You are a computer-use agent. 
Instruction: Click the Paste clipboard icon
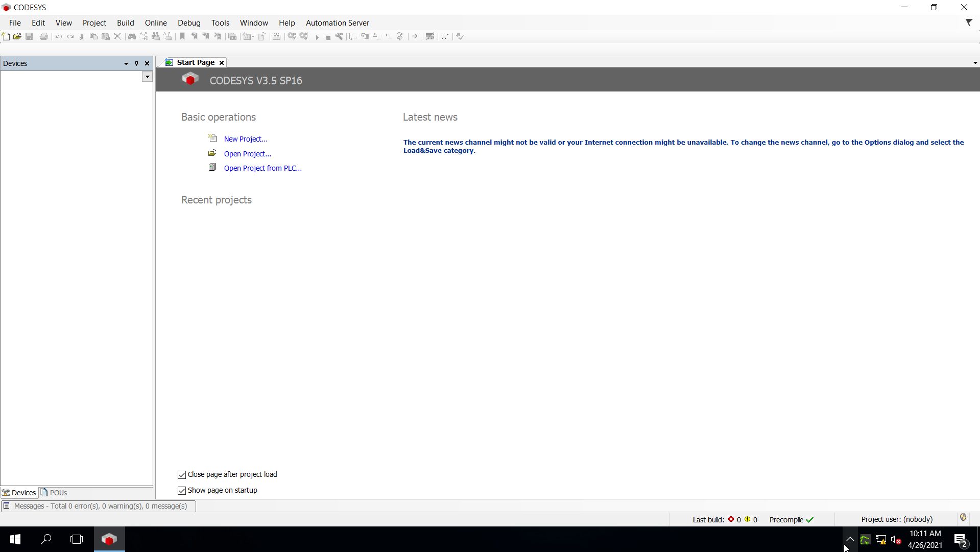pyautogui.click(x=106, y=36)
